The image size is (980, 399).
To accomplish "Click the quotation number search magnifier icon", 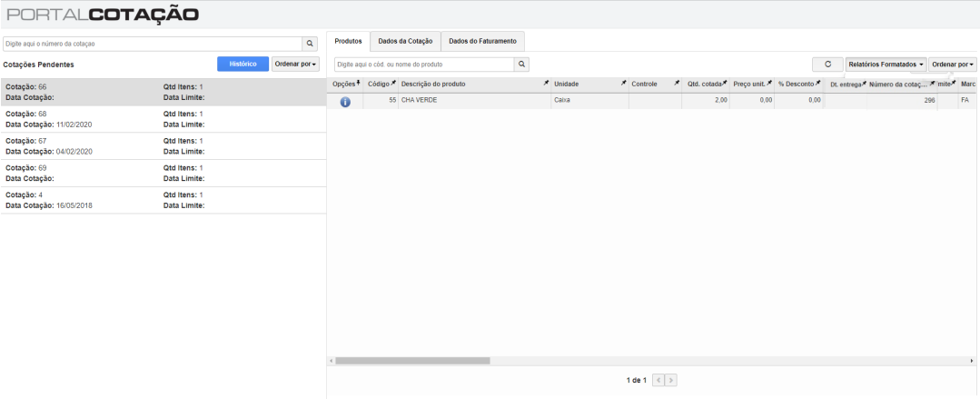I will [x=310, y=44].
